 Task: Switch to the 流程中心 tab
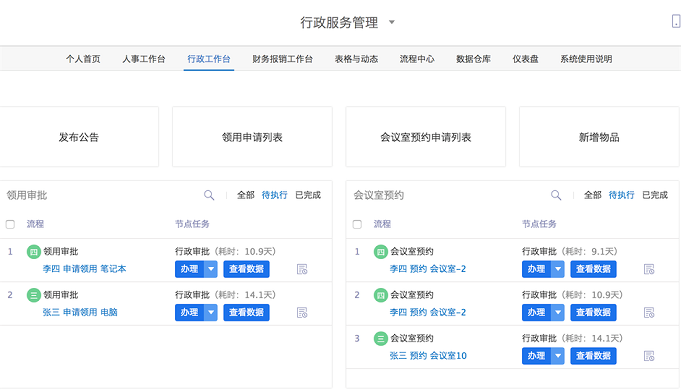[417, 59]
